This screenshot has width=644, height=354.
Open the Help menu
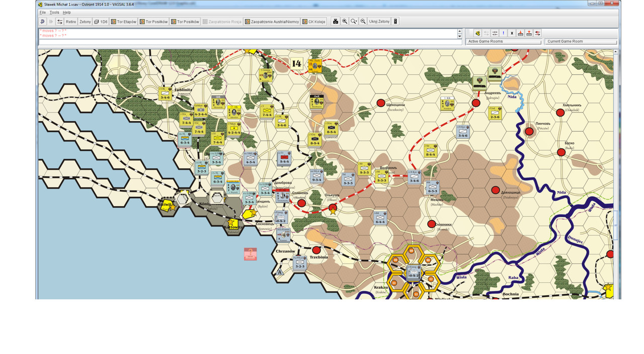pyautogui.click(x=66, y=12)
